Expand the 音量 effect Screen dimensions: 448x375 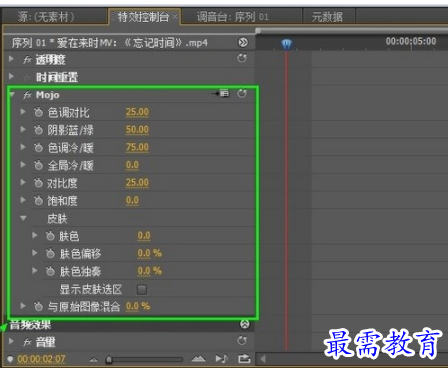point(11,341)
